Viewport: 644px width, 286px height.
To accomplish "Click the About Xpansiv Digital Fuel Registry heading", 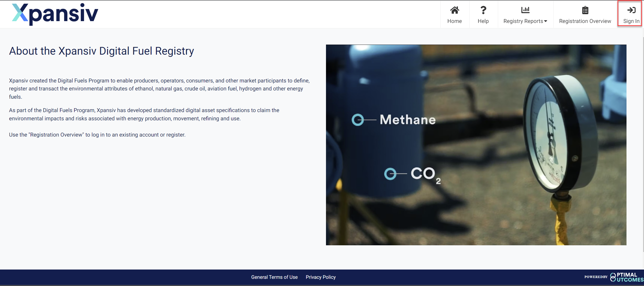I will coord(102,51).
